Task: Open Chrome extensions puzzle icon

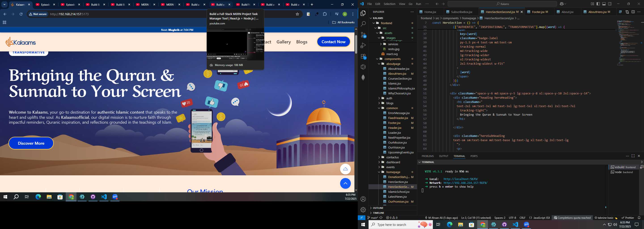Action: click(325, 14)
